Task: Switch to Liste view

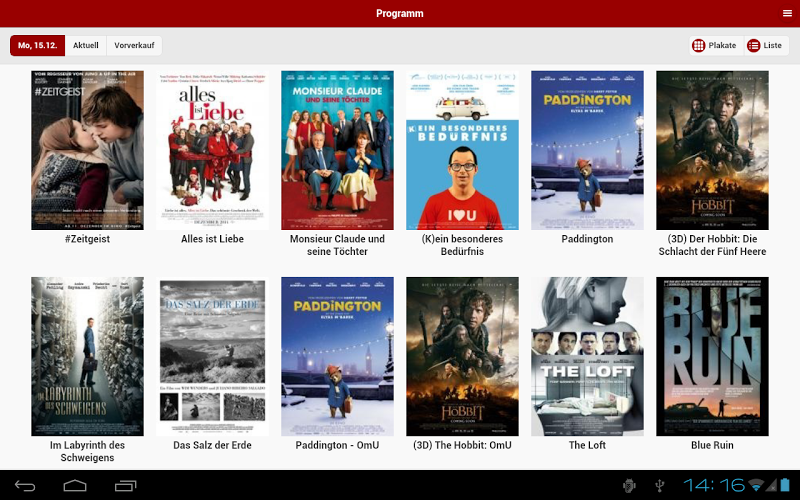Action: coord(766,45)
